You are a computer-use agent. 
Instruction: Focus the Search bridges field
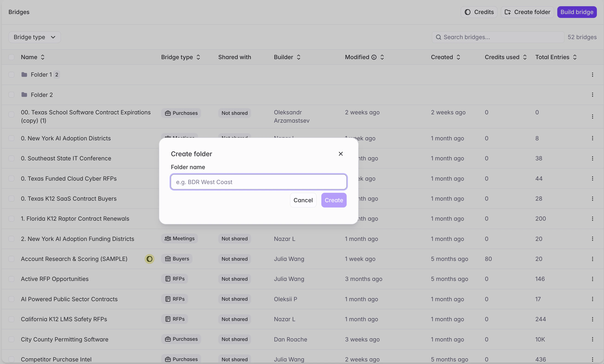498,37
